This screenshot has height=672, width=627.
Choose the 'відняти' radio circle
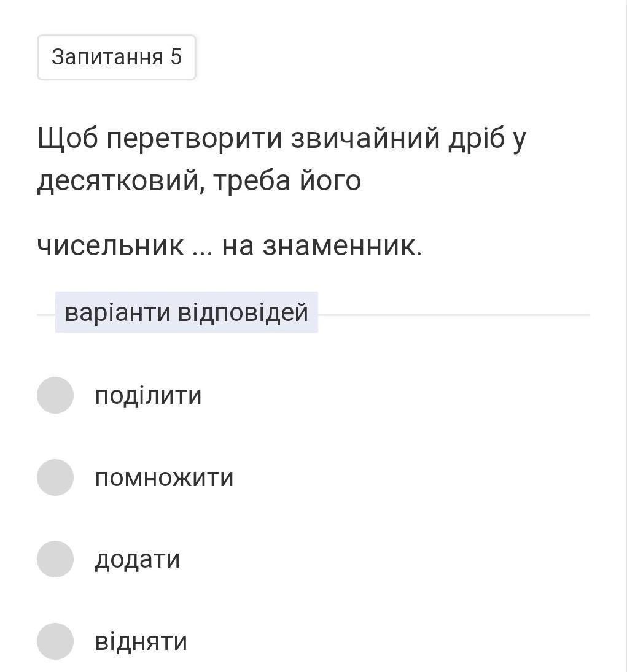(x=55, y=641)
